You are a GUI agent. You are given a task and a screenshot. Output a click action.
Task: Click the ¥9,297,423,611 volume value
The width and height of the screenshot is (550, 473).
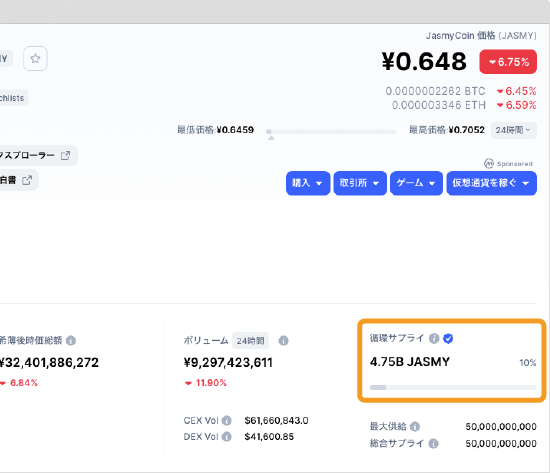pyautogui.click(x=228, y=362)
